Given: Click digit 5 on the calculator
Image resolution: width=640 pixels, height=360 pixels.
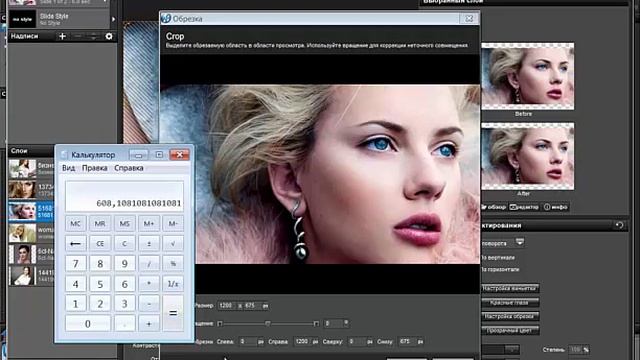Looking at the screenshot, I should tap(100, 284).
